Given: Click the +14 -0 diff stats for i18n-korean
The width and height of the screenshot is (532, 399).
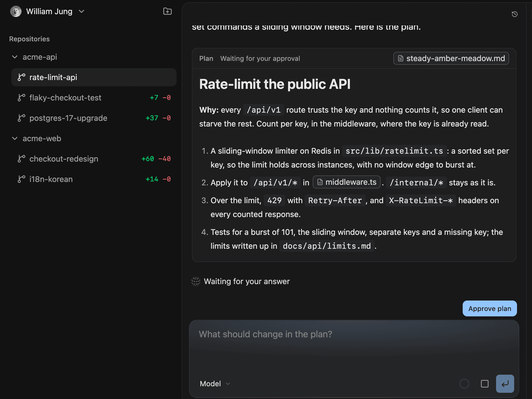Looking at the screenshot, I should 158,179.
